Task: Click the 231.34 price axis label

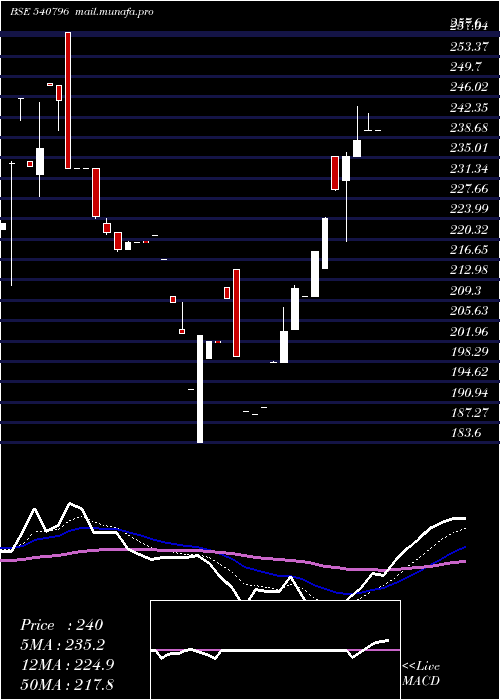Action: coord(469,169)
